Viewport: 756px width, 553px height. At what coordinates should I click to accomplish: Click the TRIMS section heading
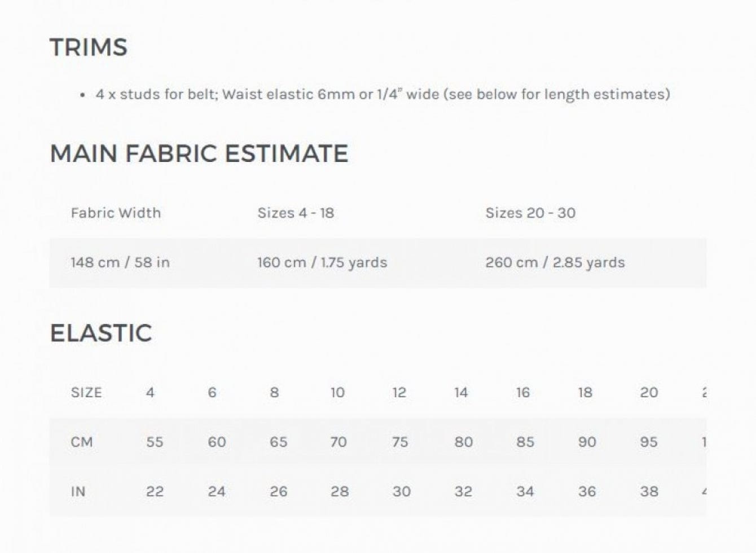pos(89,47)
